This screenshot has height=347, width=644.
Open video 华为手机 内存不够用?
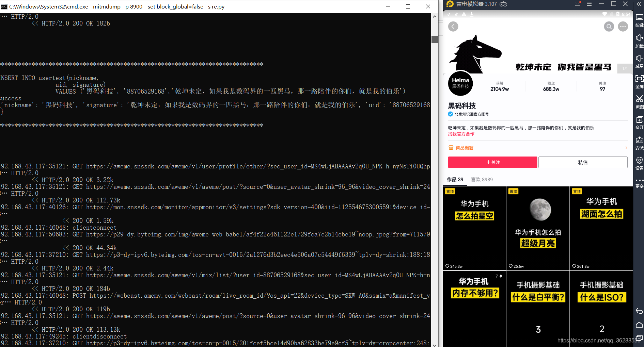pos(474,309)
